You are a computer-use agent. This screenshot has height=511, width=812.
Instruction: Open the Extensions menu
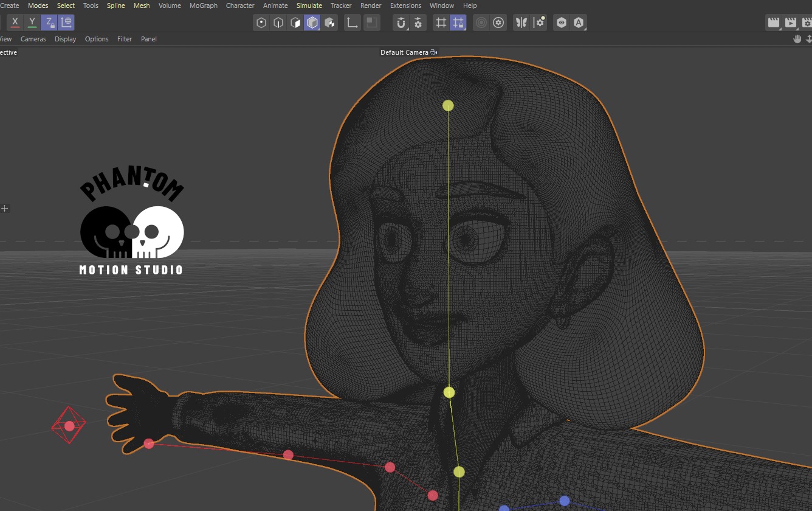tap(405, 5)
